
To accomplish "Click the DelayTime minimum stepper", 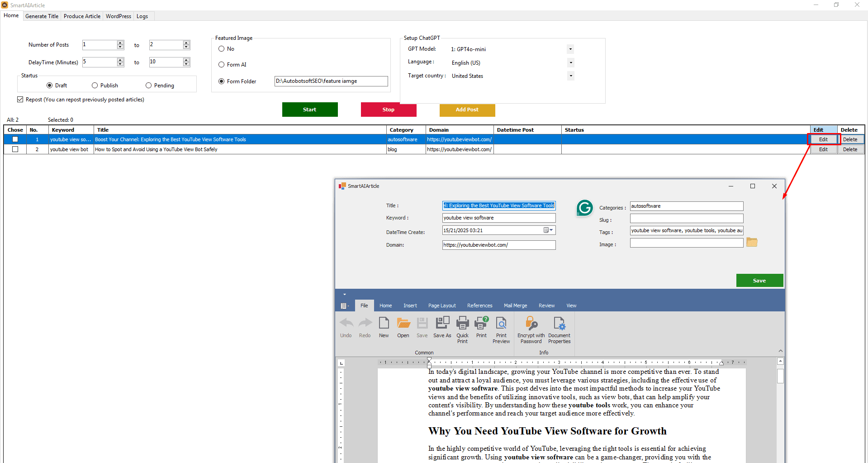I will 120,62.
